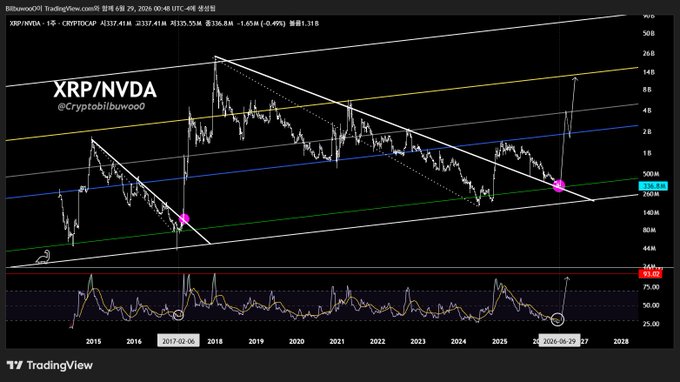Click the 2020 year label

(x=297, y=342)
